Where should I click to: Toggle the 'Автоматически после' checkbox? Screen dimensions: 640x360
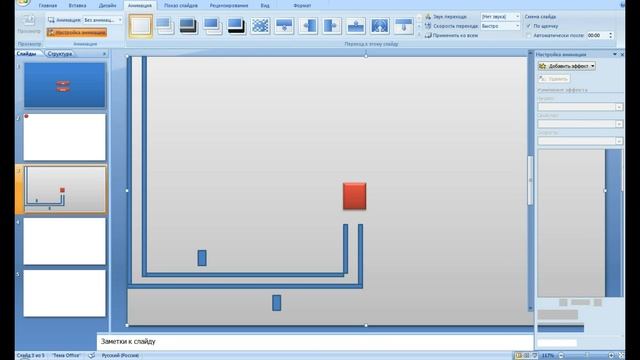[x=529, y=36]
